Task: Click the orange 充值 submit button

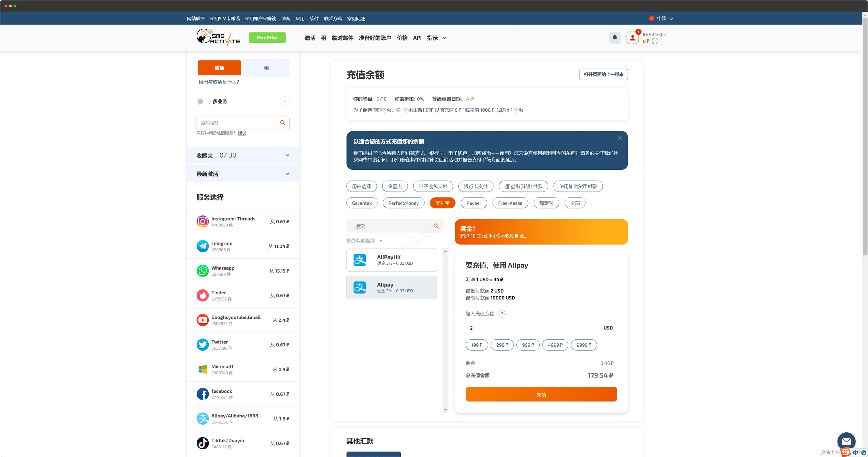Action: pos(541,394)
